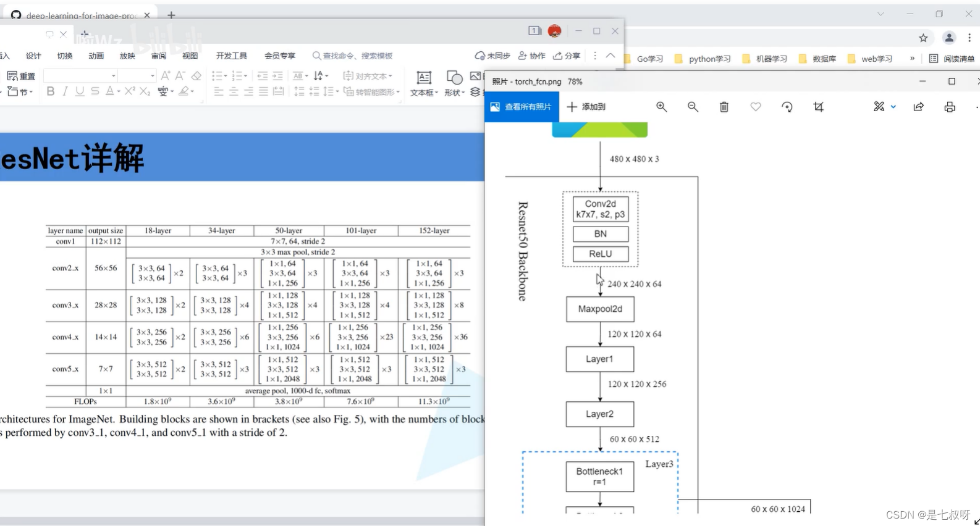This screenshot has width=980, height=526.
Task: Open the 开发工具 ribbon tab
Action: click(x=232, y=56)
